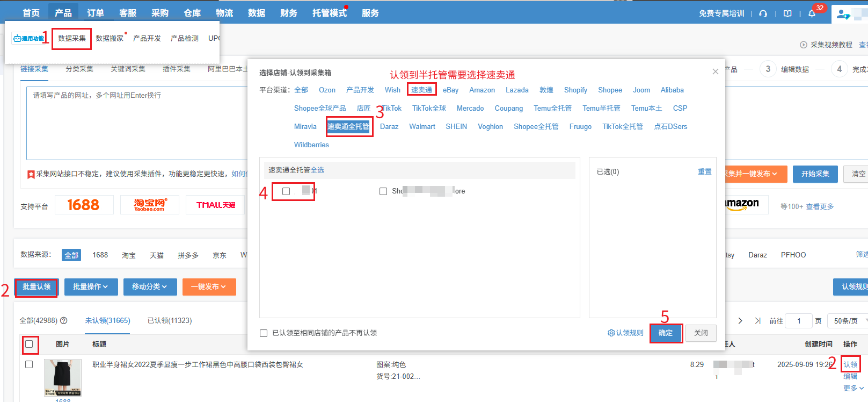868x402 pixels.
Task: Choose the Temu半托管 platform channel
Action: pyautogui.click(x=601, y=109)
